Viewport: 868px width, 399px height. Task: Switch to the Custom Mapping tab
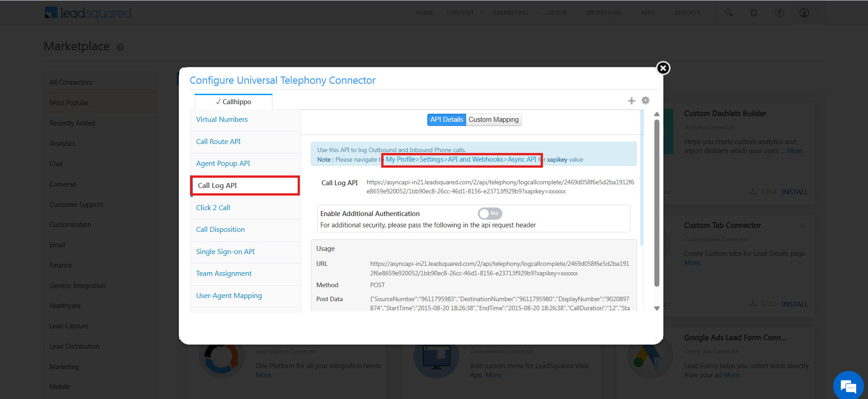click(x=494, y=120)
